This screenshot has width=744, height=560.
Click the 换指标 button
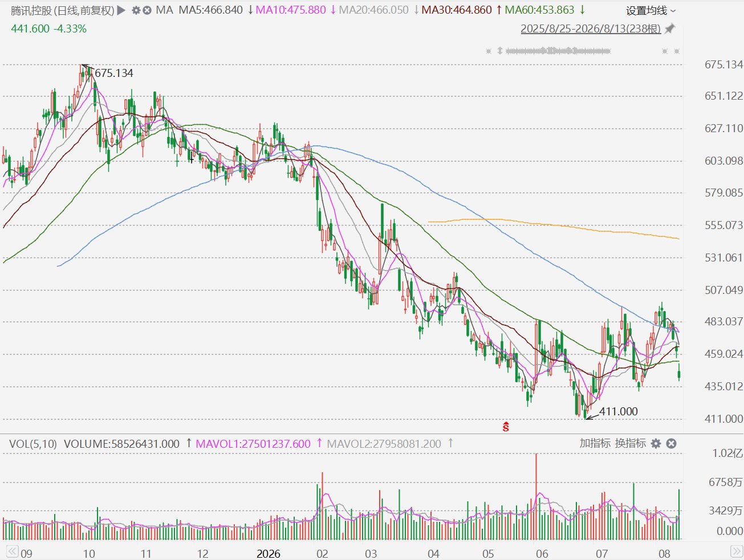tap(630, 443)
